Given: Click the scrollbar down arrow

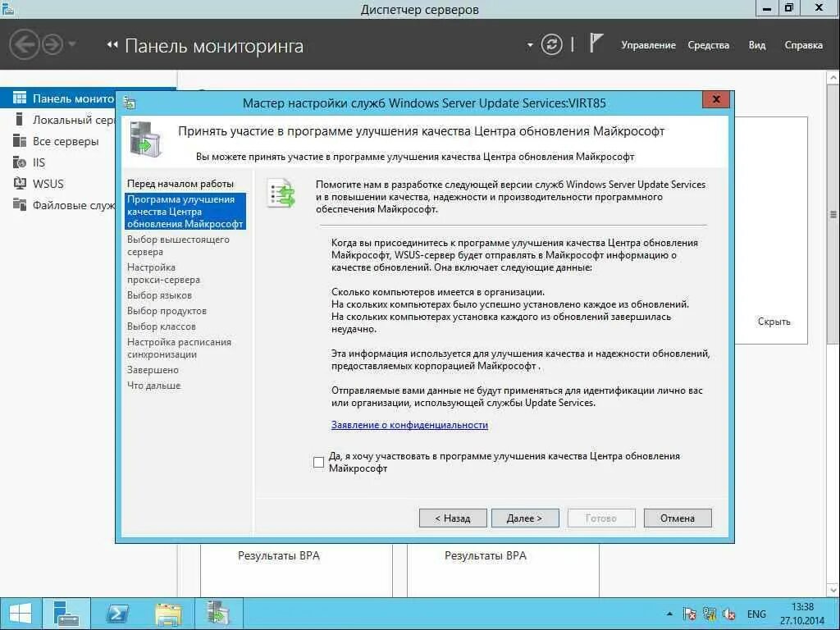Looking at the screenshot, I should (833, 591).
